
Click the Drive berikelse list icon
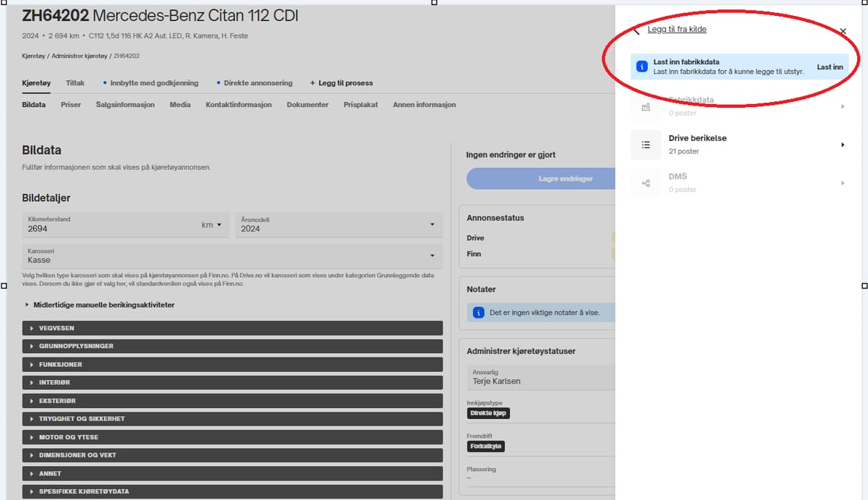coord(645,145)
